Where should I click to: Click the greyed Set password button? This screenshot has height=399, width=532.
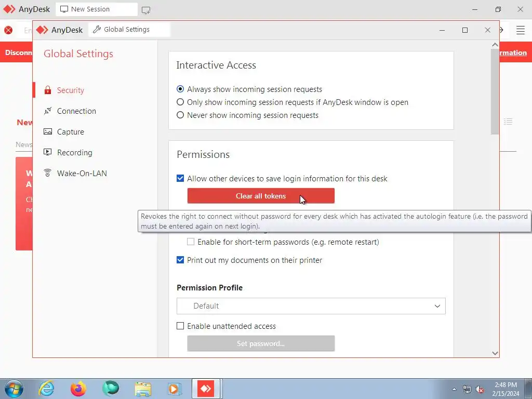(261, 343)
